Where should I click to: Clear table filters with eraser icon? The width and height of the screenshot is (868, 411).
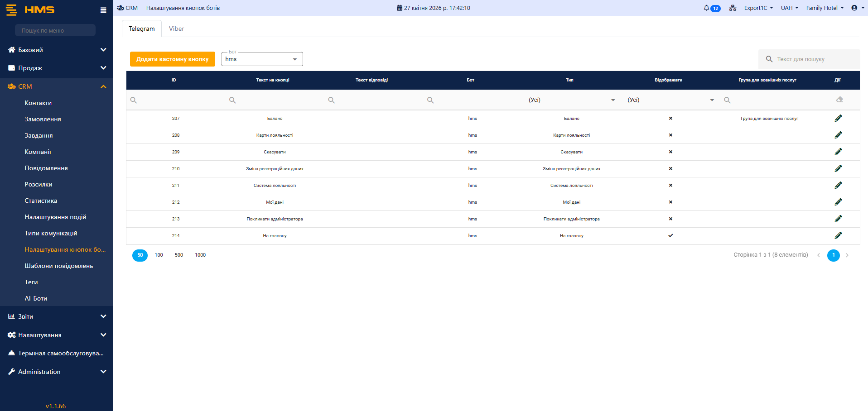[x=839, y=100]
